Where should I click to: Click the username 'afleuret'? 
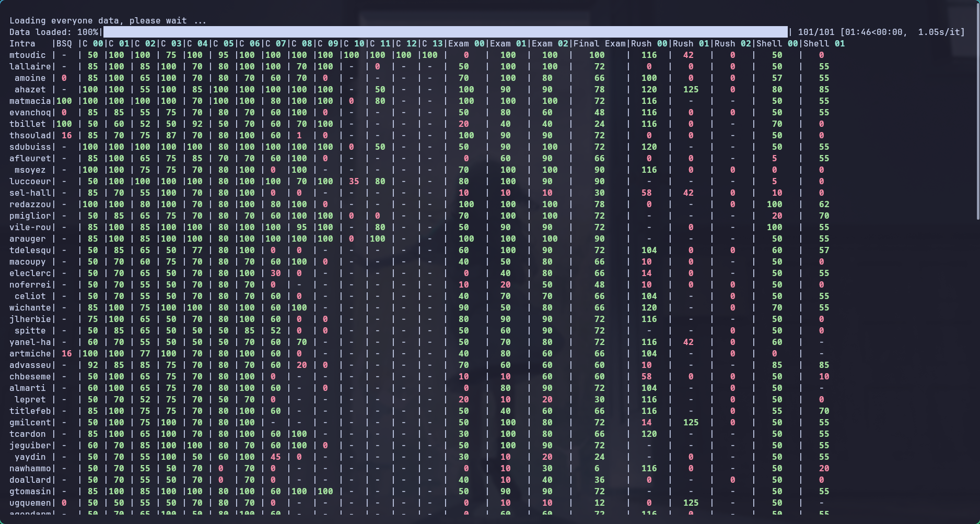[30, 158]
